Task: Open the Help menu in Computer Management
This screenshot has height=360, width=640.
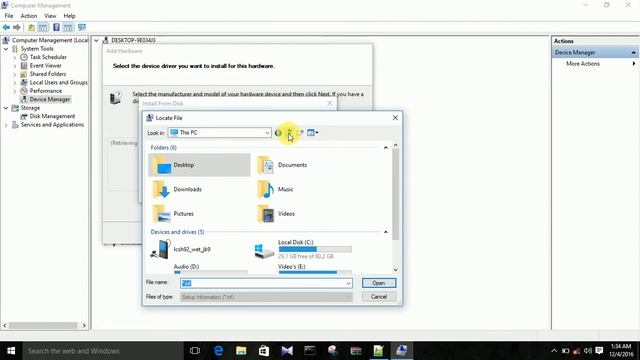Action: (69, 16)
